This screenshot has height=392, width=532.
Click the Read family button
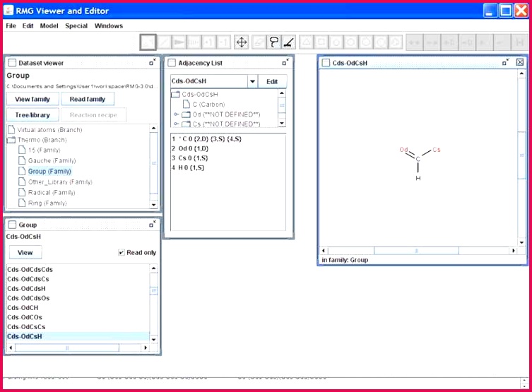pos(88,99)
